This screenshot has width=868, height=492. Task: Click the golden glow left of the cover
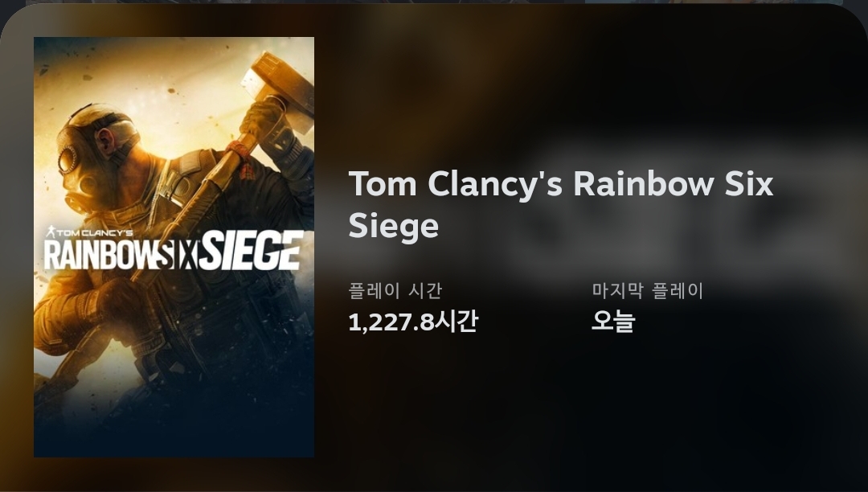pyautogui.click(x=17, y=249)
